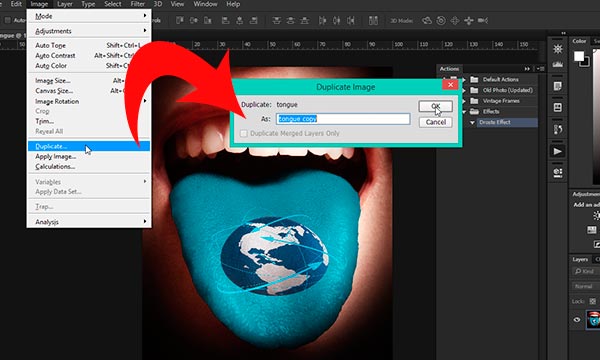600x360 pixels.
Task: Check Duplicate Merged Layers Only
Action: click(x=243, y=133)
